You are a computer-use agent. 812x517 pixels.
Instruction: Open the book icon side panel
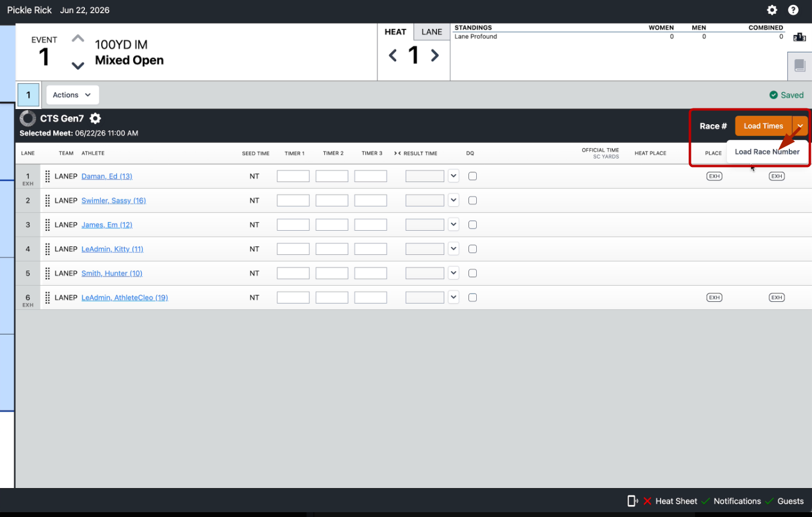pyautogui.click(x=799, y=66)
